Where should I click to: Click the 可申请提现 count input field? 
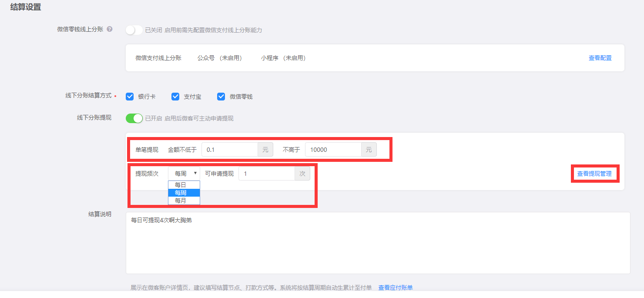click(x=267, y=174)
